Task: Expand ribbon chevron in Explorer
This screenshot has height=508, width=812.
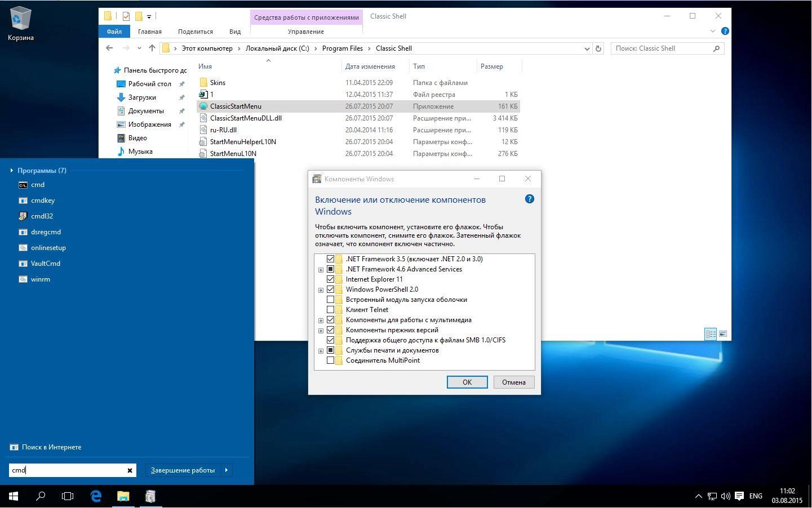Action: pyautogui.click(x=713, y=31)
